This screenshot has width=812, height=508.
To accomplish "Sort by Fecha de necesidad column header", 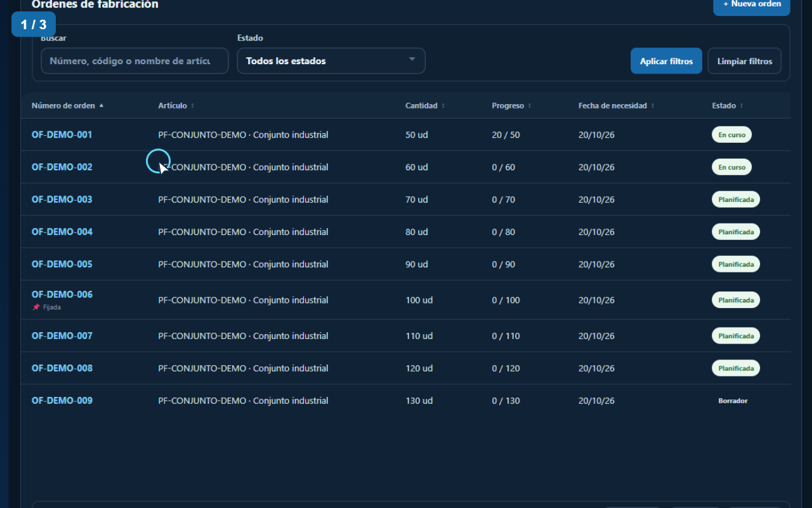I will point(617,106).
